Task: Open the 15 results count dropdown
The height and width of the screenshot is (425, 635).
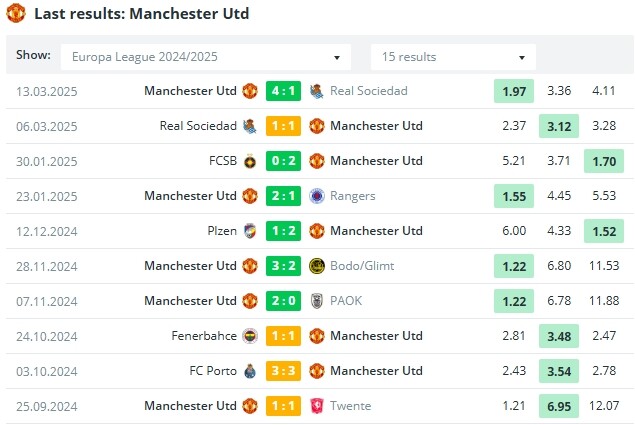Action: [x=453, y=57]
